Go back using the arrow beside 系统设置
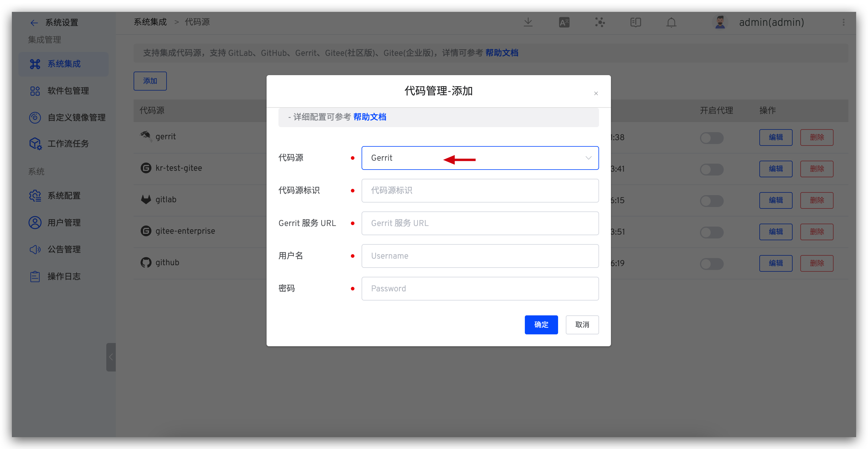Screen dimensions: 868x449 (34, 23)
